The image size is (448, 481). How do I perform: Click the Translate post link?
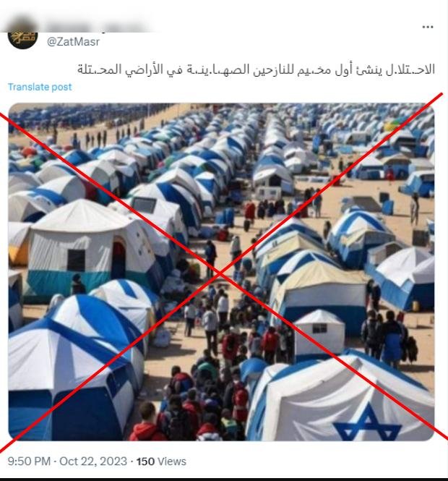[40, 87]
